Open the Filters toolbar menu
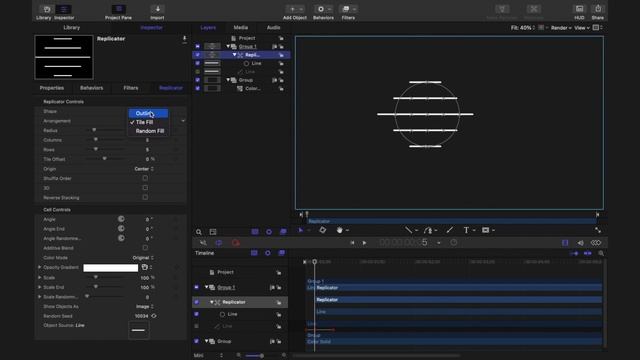 (x=348, y=12)
